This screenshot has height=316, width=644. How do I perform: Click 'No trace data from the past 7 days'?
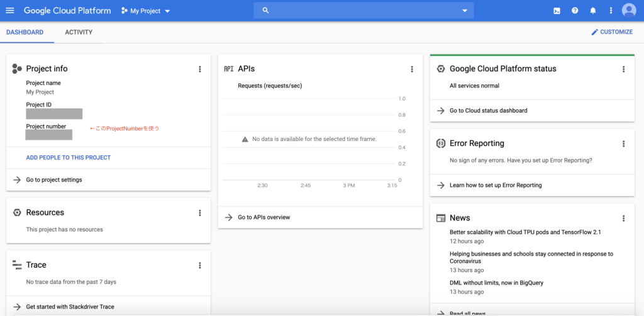point(71,282)
